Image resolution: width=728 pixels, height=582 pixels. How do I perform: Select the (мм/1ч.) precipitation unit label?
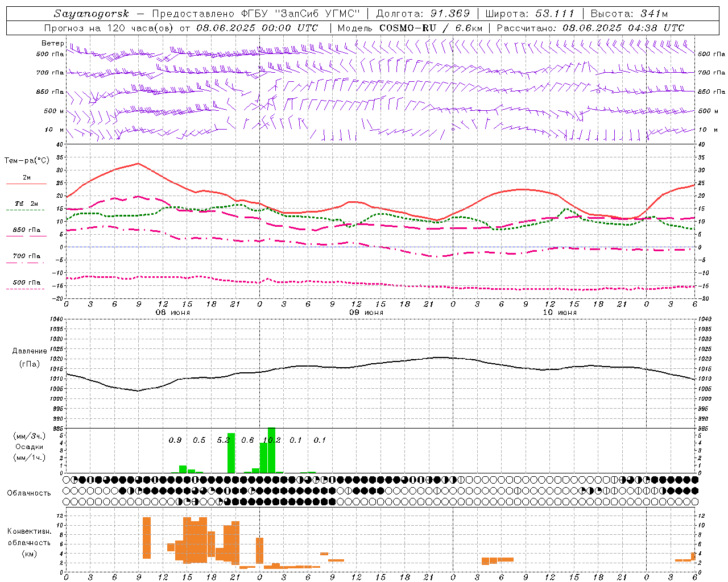tap(29, 458)
